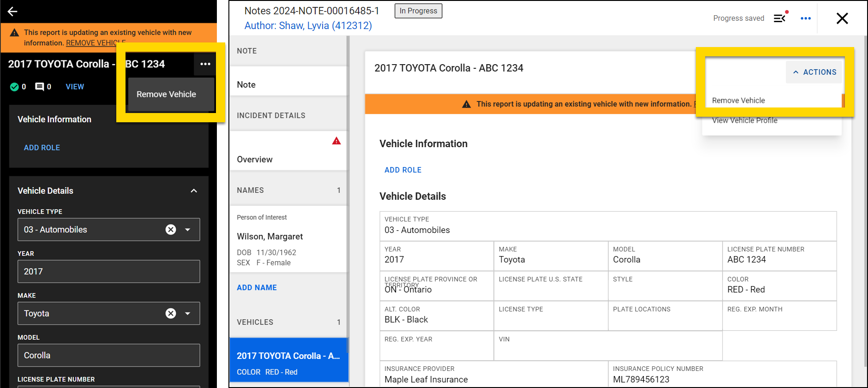Open the comments icon in vehicle header
The height and width of the screenshot is (388, 868).
pyautogui.click(x=40, y=87)
